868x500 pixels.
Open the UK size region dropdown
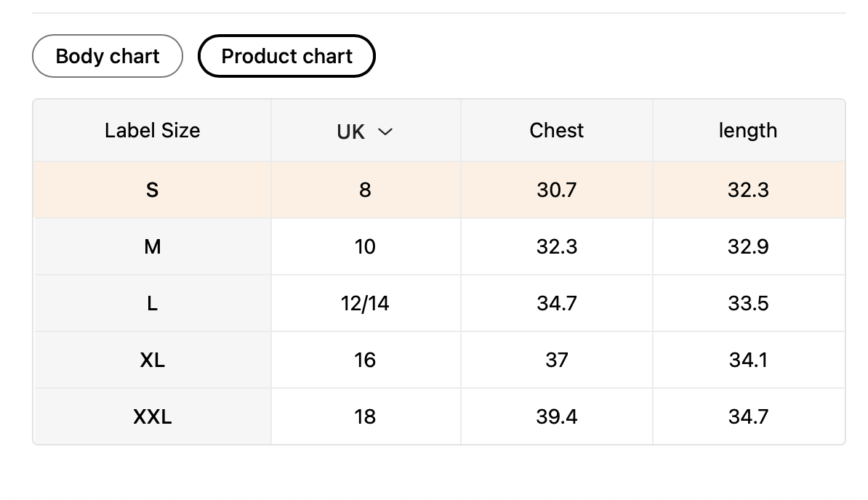[364, 132]
